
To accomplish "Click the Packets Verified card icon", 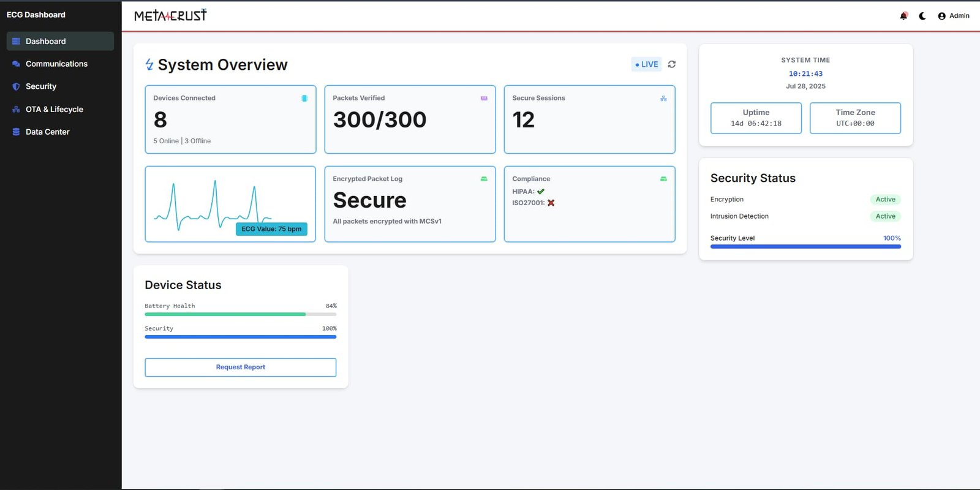I will [484, 98].
